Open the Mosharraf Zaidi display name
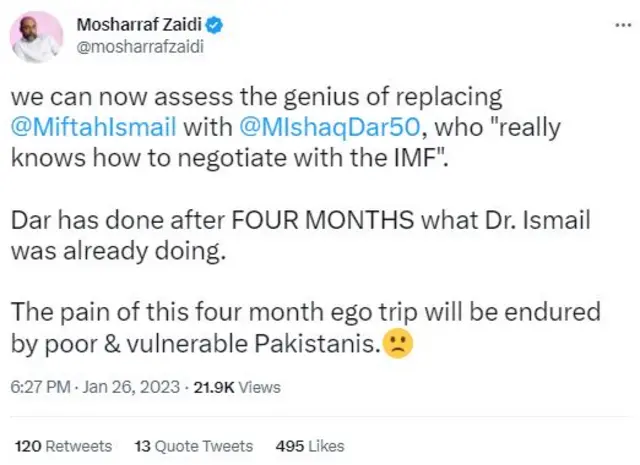Screen dimensions: 640x465 coord(124,28)
